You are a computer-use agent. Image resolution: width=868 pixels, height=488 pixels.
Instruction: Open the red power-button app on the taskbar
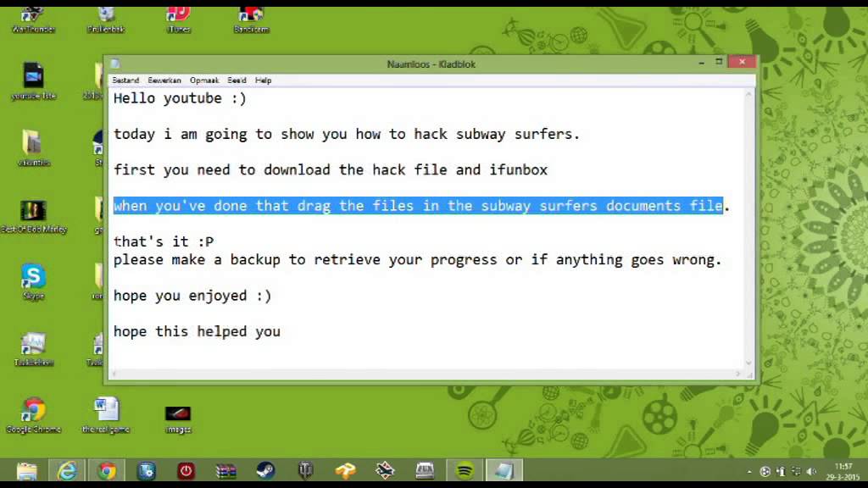186,471
